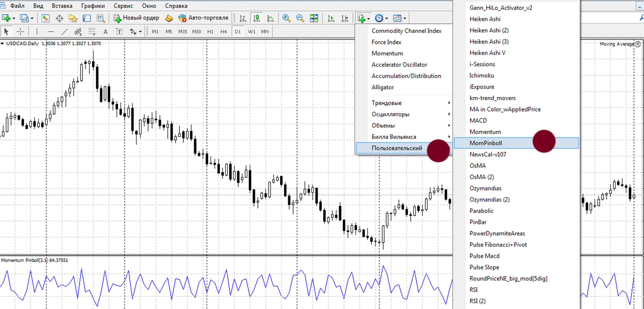Image resolution: width=644 pixels, height=309 pixels.
Task: Toggle chart shift icon
Action: coord(345,18)
